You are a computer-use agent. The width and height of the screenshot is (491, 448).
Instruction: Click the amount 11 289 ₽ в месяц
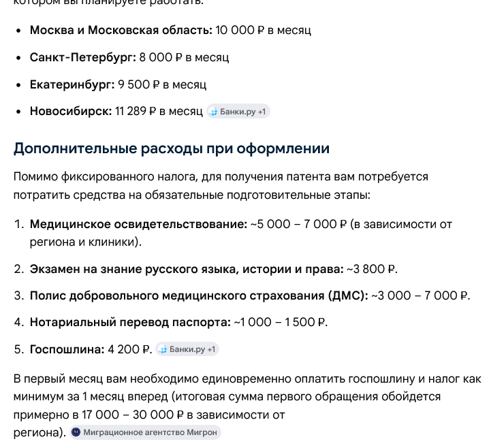159,111
